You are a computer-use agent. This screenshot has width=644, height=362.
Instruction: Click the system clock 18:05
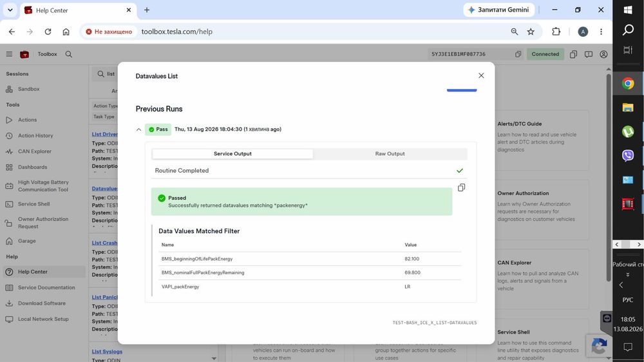tap(628, 319)
